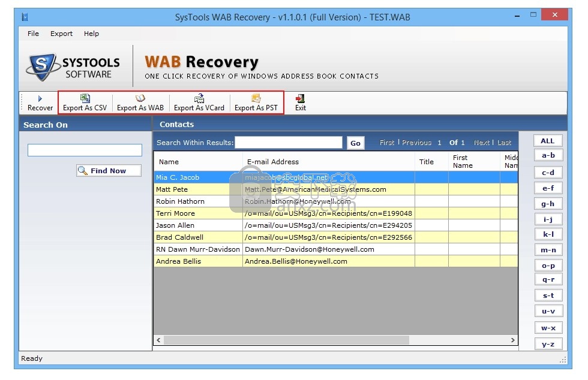The width and height of the screenshot is (588, 380).
Task: Click the Find Now button
Action: (x=109, y=170)
